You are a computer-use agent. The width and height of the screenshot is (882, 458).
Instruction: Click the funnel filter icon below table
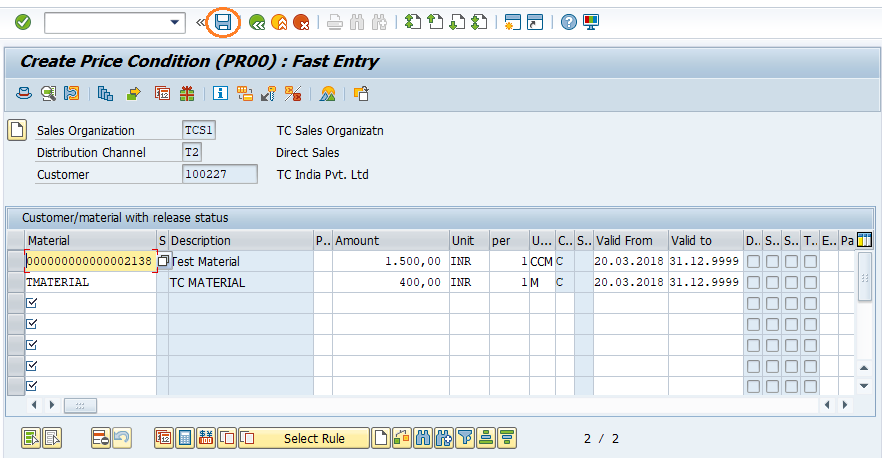pyautogui.click(x=465, y=437)
